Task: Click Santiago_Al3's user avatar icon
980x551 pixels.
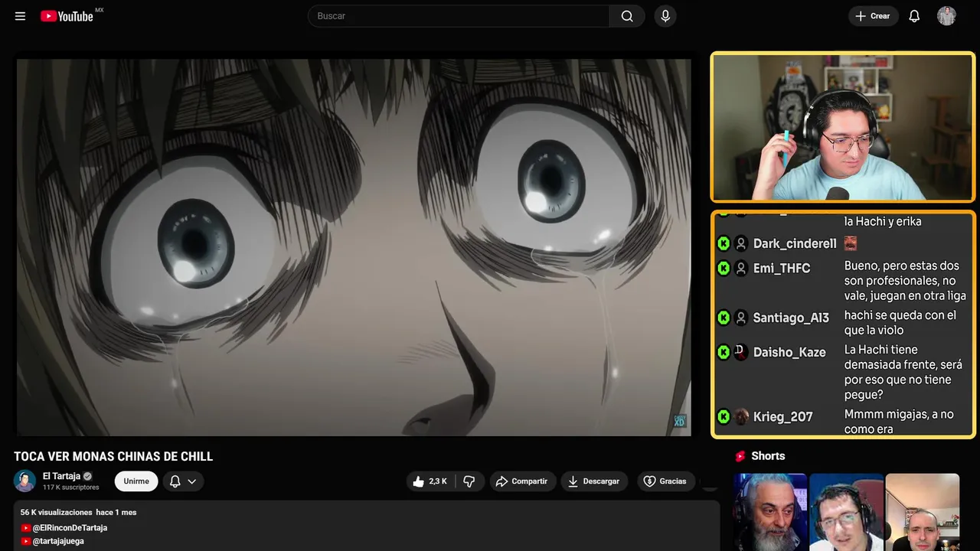Action: 741,318
